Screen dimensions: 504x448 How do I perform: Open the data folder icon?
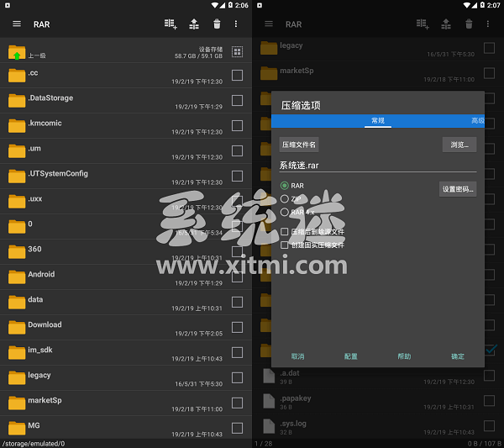pyautogui.click(x=17, y=303)
